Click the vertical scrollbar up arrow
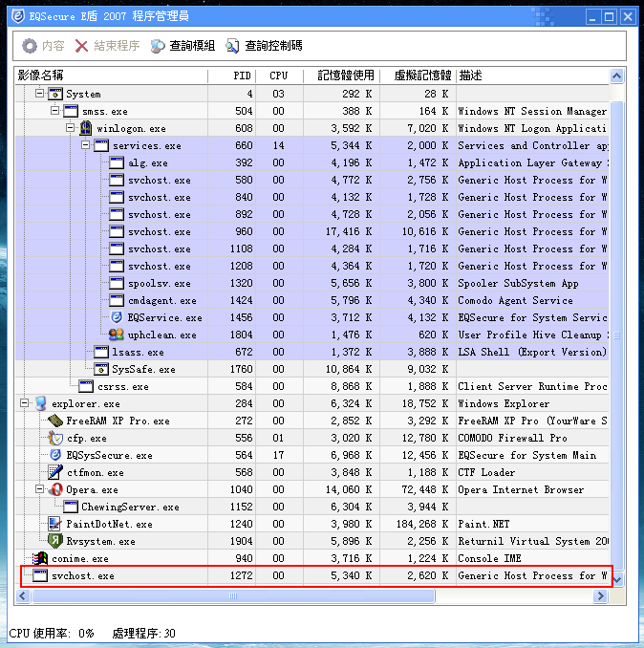The height and width of the screenshot is (648, 644). tap(616, 76)
